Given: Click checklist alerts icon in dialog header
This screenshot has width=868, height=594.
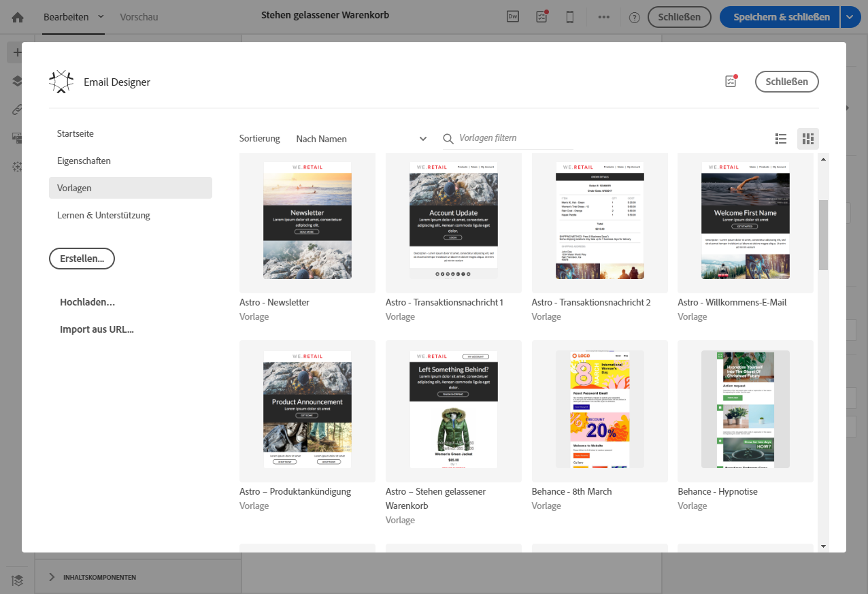Looking at the screenshot, I should 731,82.
